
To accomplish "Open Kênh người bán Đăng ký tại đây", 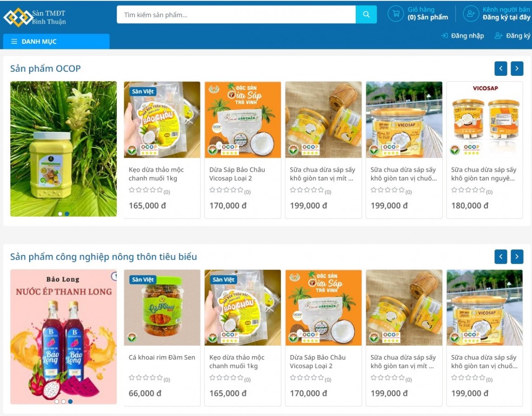I will 506,13.
